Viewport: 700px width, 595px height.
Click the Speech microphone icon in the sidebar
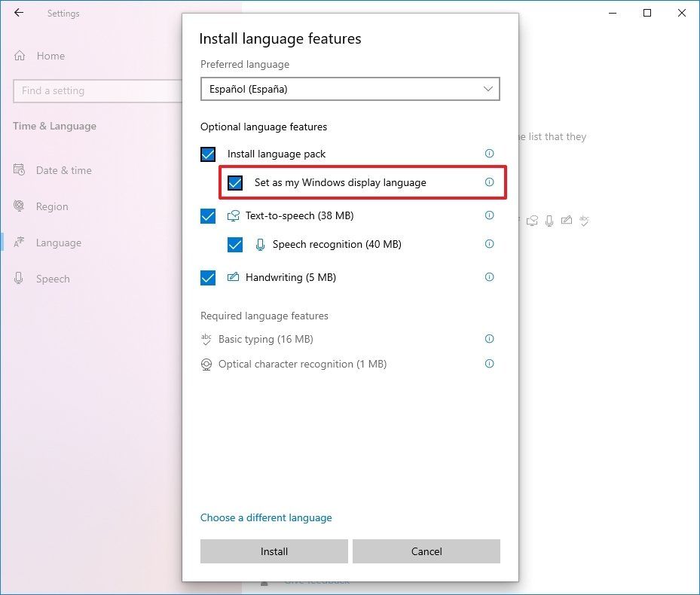point(17,279)
